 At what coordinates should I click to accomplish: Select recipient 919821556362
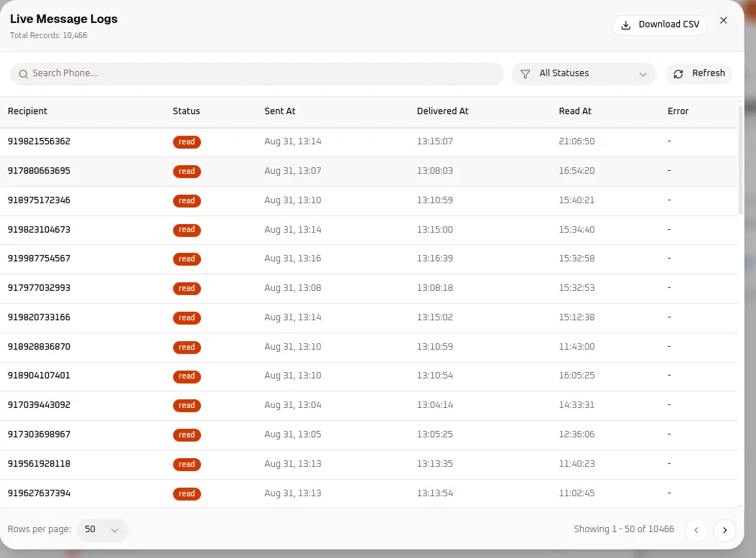(39, 141)
